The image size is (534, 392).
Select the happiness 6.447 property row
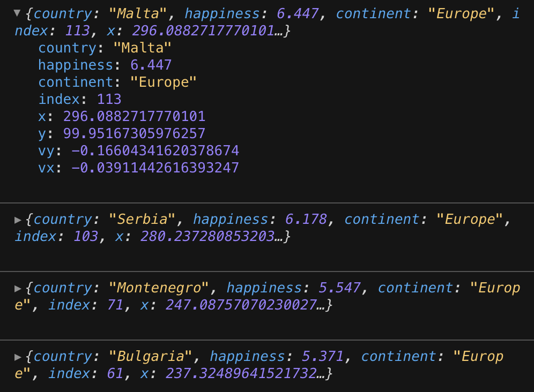[105, 65]
